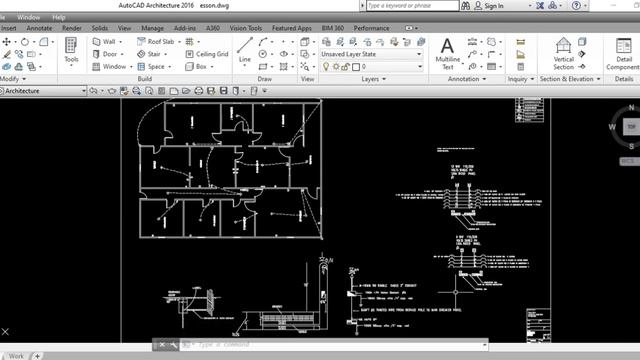Select the Ceiling Grid tool

point(207,54)
